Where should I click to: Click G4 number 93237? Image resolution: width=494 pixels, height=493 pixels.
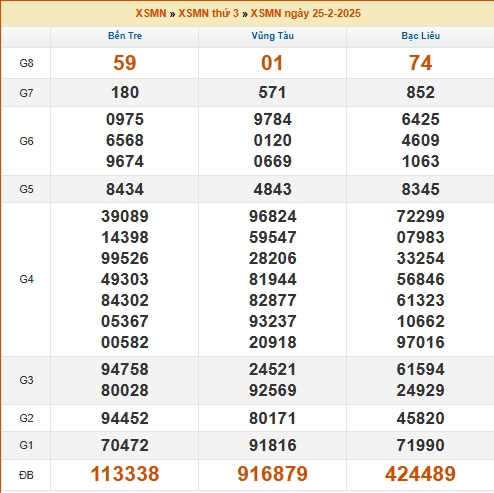tap(273, 321)
